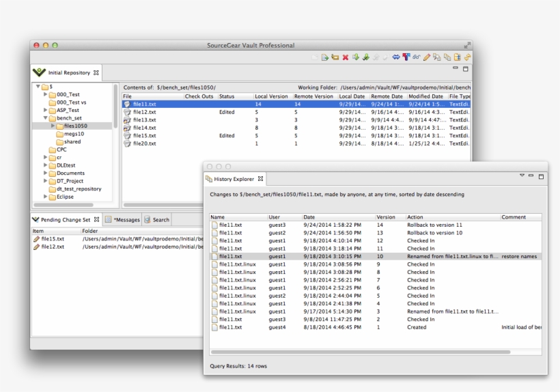This screenshot has width=560, height=392.
Task: Close the Pending Change Set tab with its X
Action: click(x=96, y=220)
